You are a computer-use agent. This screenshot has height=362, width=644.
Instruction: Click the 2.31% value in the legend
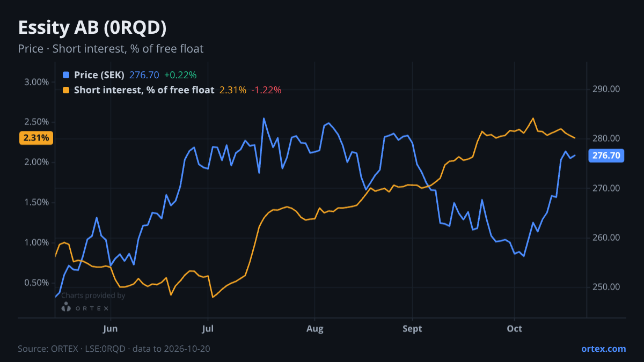[x=233, y=90]
